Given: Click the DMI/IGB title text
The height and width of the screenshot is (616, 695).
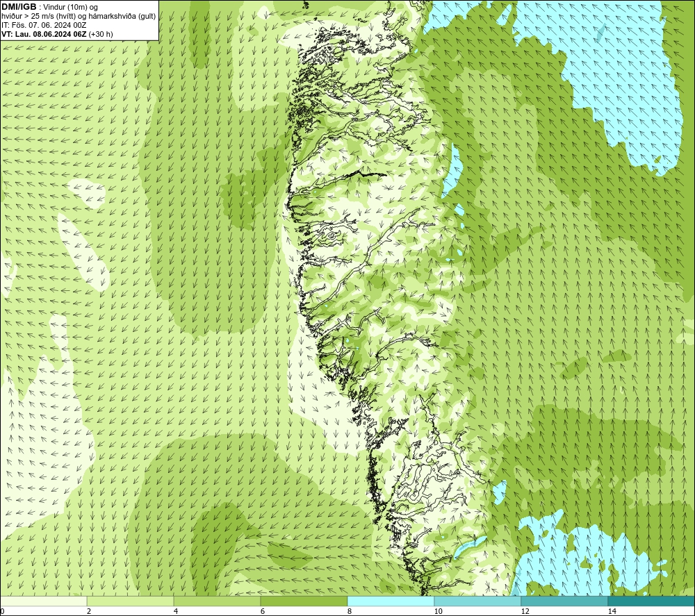Looking at the screenshot, I should click(19, 7).
